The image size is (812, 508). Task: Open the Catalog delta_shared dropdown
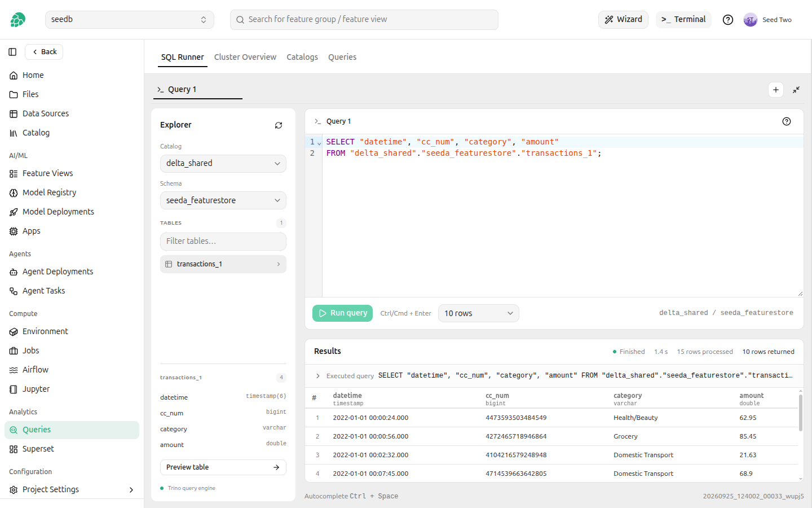223,164
